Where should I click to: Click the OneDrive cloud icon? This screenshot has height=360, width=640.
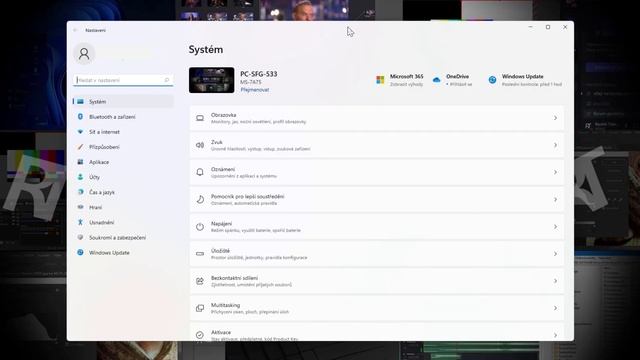(x=436, y=80)
